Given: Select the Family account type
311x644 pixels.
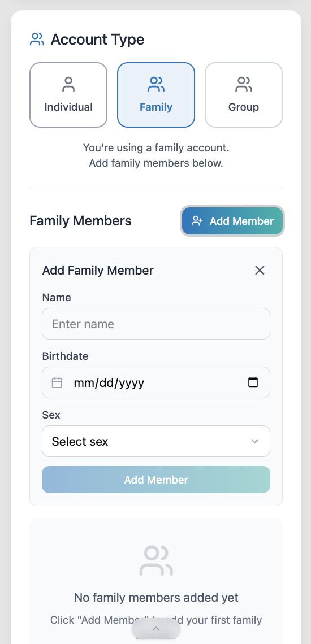Looking at the screenshot, I should (156, 95).
